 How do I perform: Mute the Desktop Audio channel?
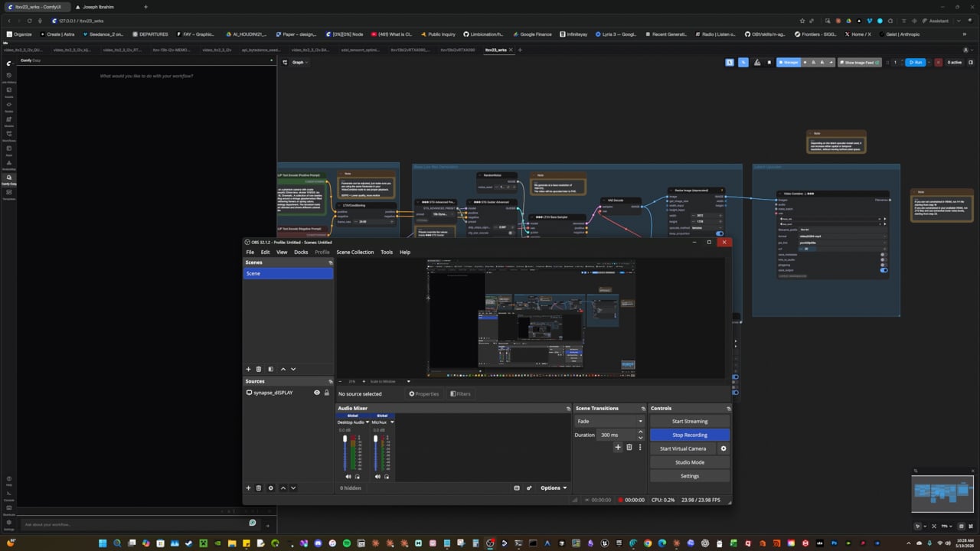tap(348, 476)
